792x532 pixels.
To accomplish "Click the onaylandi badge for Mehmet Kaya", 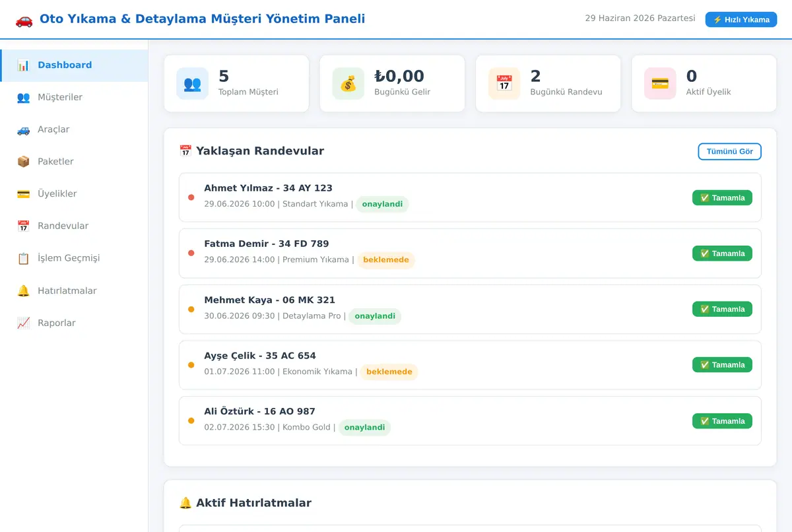I will pos(375,316).
